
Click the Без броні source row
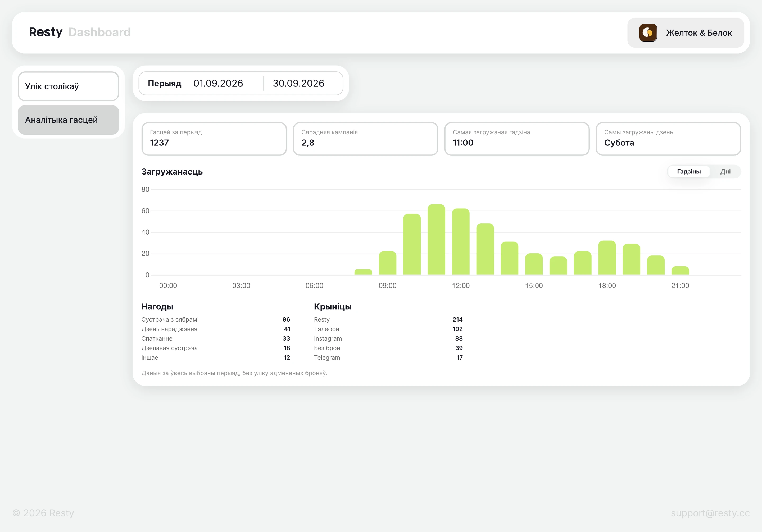click(x=388, y=348)
